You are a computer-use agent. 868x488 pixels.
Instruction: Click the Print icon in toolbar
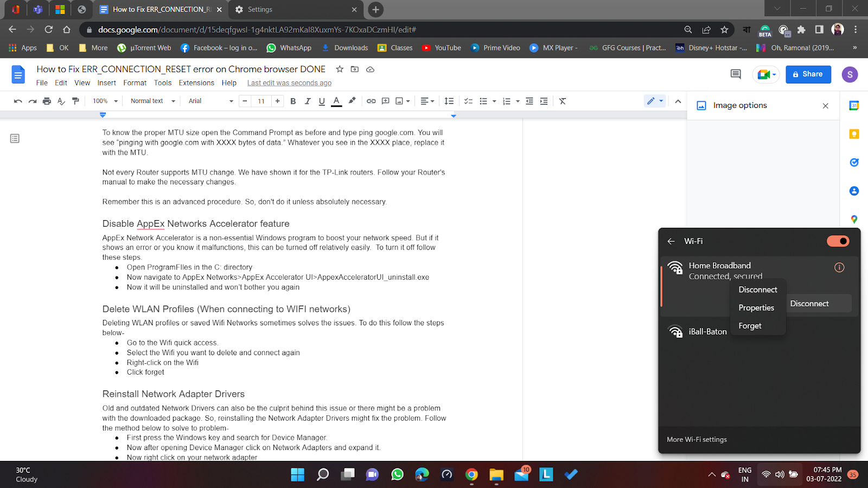click(x=47, y=101)
